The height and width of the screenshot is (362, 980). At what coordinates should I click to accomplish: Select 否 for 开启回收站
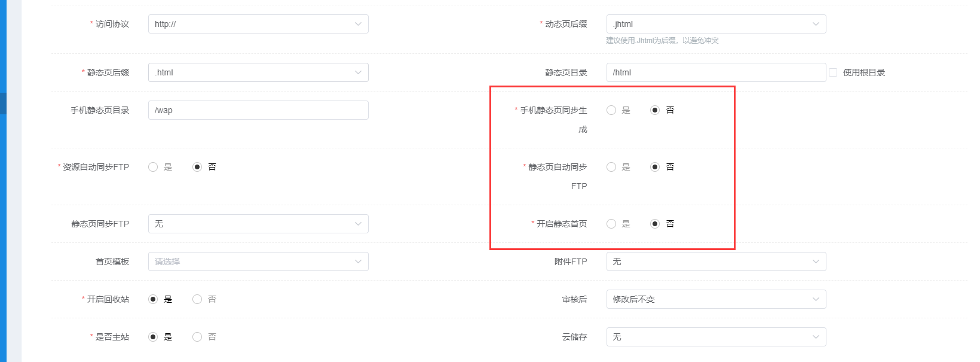click(197, 299)
